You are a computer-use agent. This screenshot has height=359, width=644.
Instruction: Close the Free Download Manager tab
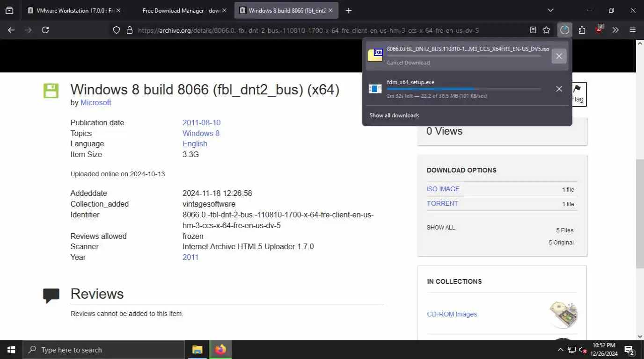tap(224, 10)
